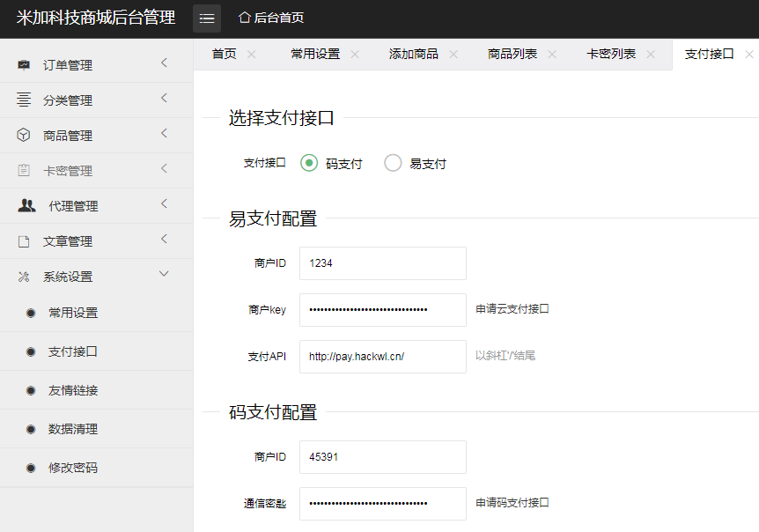This screenshot has height=532, width=759.
Task: Click the 代理管理 users icon
Action: pos(27,206)
